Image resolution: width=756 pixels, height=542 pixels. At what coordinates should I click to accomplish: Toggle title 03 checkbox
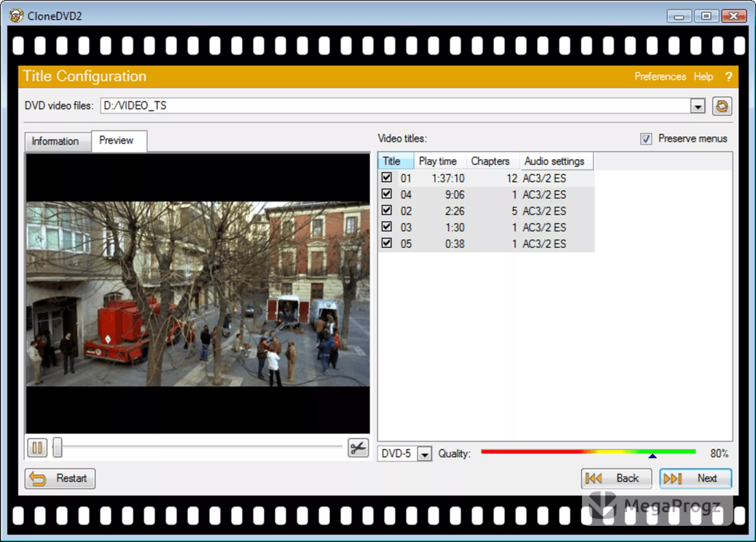[387, 226]
